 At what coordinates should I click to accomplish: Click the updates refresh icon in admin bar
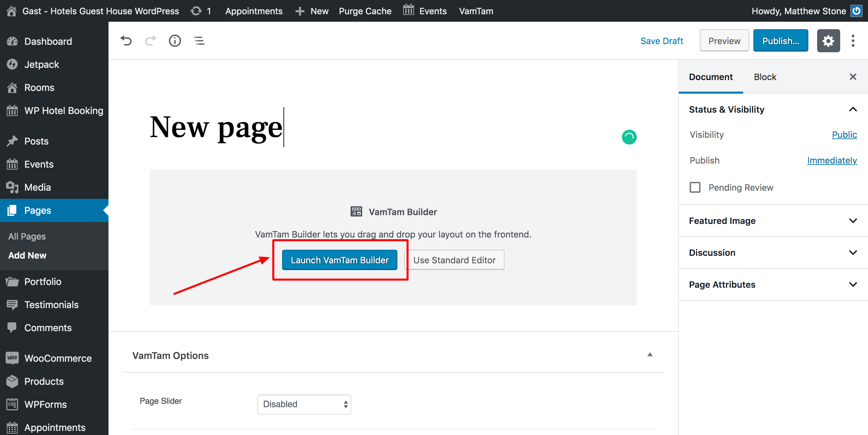(196, 11)
